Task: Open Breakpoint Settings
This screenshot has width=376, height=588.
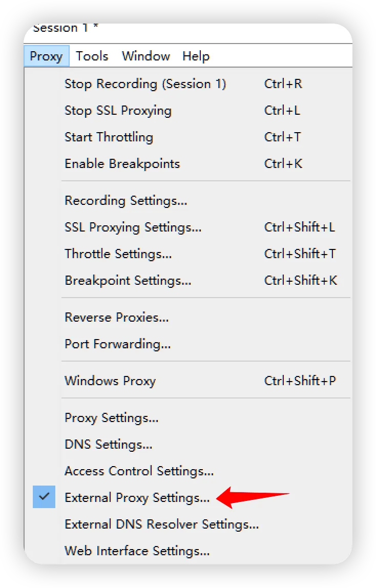Action: (128, 280)
